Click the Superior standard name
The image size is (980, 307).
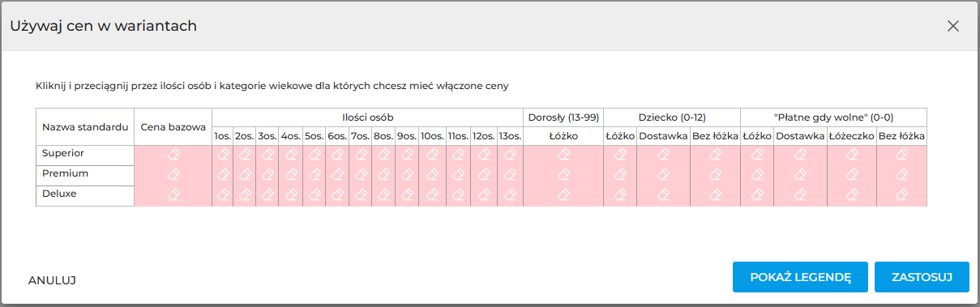63,153
